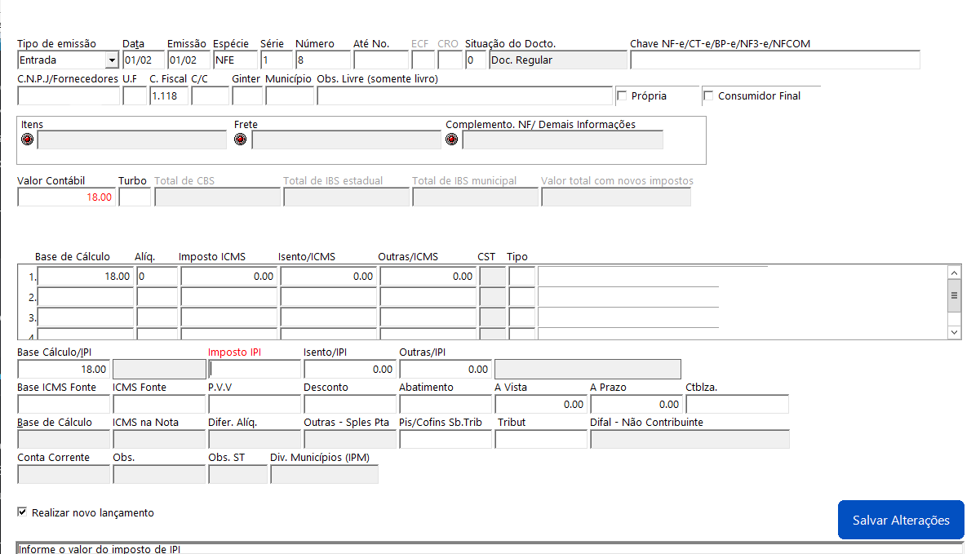Click the Ctblza. field
The height and width of the screenshot is (554, 980).
tap(738, 404)
